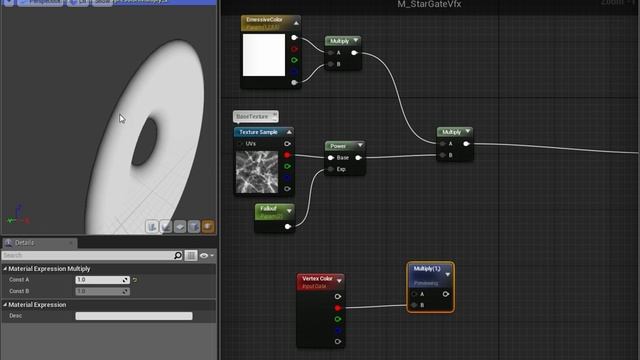Reset Const A to default value
The width and height of the screenshot is (640, 360).
click(x=135, y=280)
